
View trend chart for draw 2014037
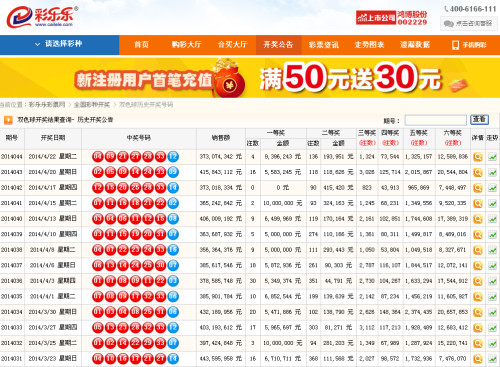[x=492, y=266]
